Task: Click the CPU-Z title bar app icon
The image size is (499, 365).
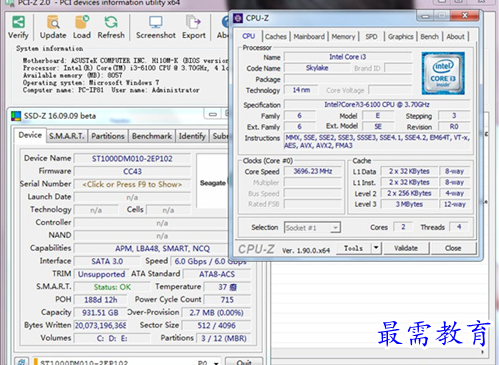Action: [x=238, y=18]
